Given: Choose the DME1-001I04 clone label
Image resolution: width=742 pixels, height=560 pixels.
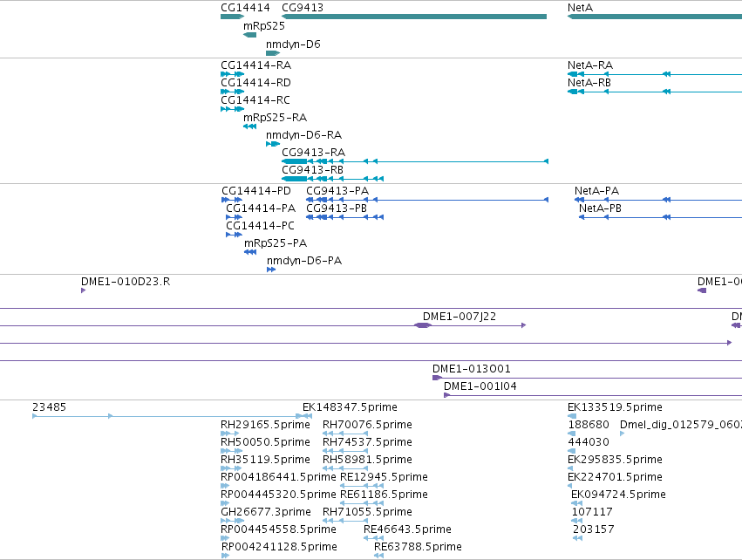Looking at the screenshot, I should (480, 386).
